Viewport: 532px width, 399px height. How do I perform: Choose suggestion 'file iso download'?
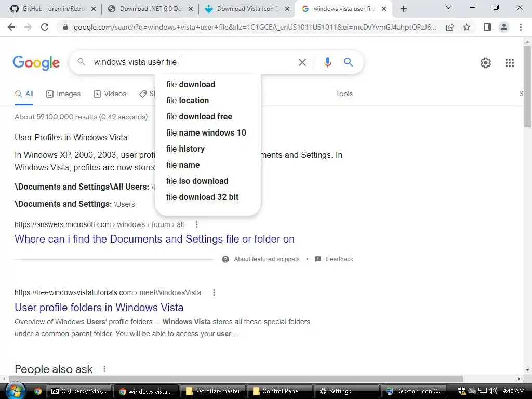208,181
